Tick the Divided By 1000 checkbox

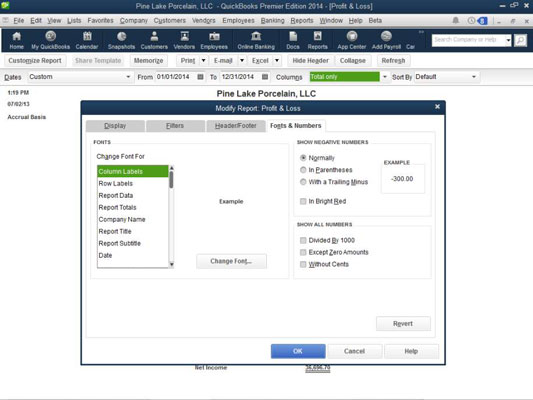303,240
